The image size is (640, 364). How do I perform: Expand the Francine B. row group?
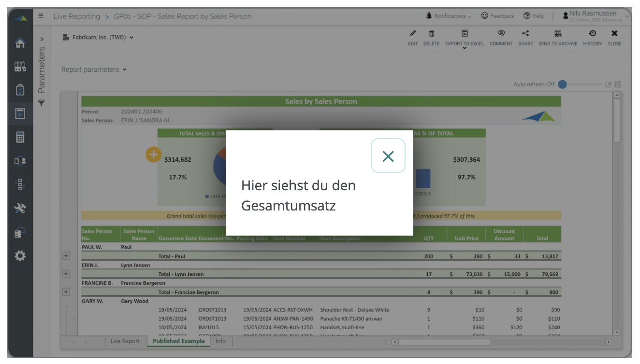[x=66, y=292]
